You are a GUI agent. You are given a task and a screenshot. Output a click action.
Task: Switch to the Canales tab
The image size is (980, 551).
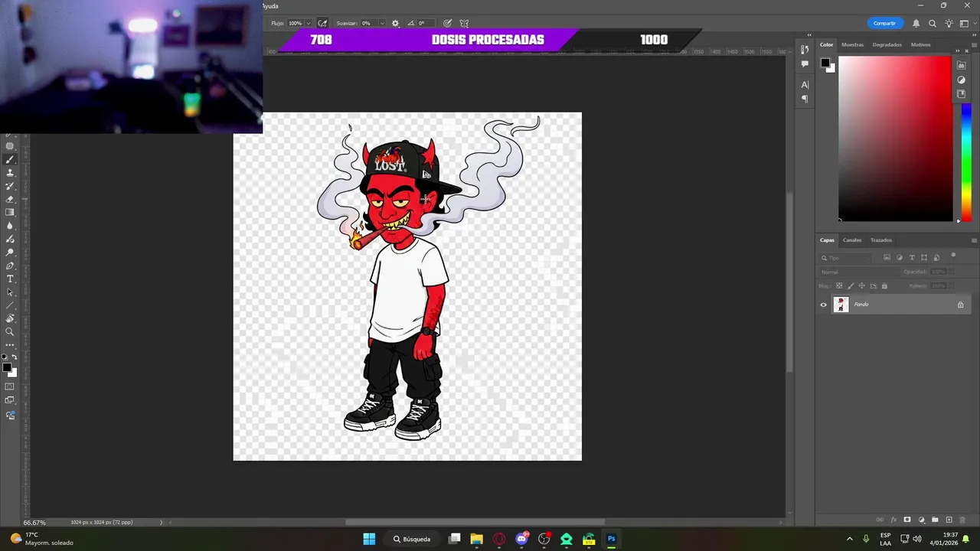tap(852, 240)
